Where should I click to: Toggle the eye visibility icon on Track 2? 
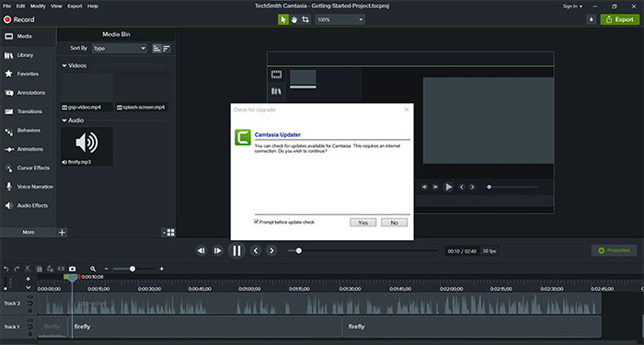(x=30, y=297)
